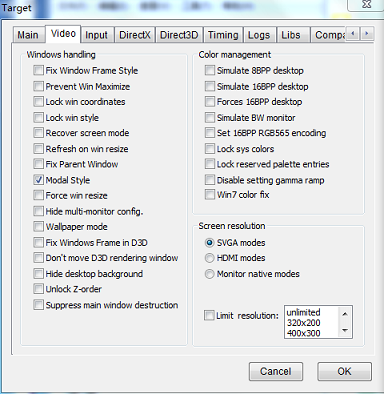Check Simulate 16BPP desktop
Image resolution: width=384 pixels, height=394 pixels.
209,86
